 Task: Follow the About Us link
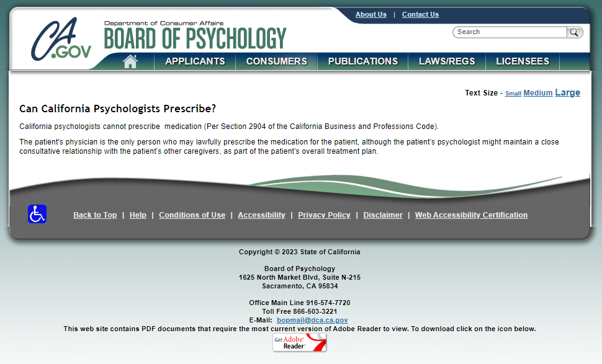click(x=371, y=15)
